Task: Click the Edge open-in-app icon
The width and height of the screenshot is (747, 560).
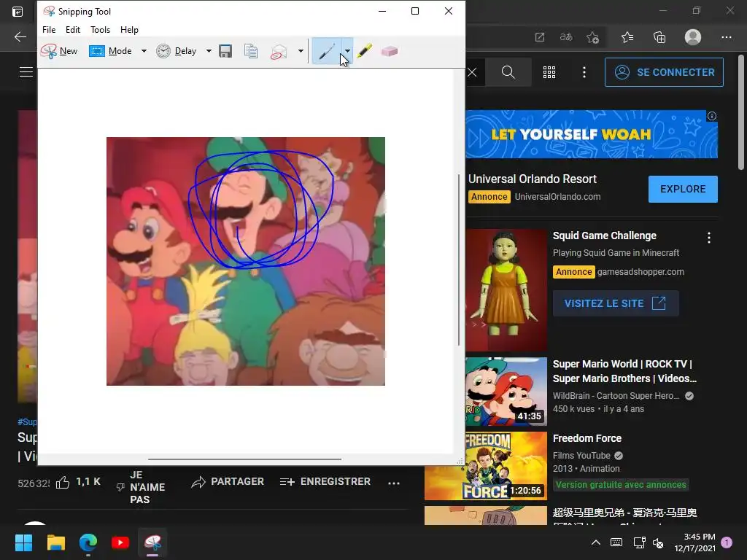Action: tap(539, 37)
